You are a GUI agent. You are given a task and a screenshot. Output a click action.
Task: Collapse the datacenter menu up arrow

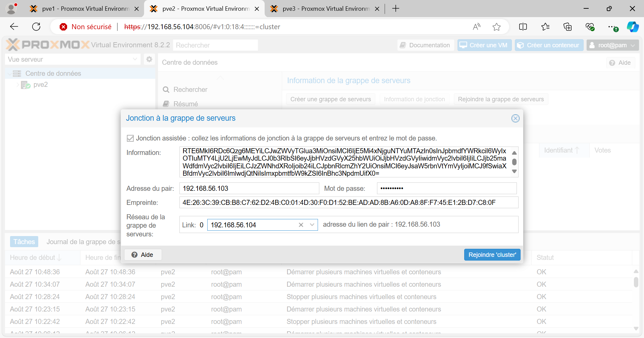click(x=220, y=78)
